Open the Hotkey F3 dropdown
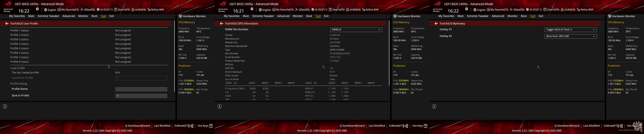Image resolution: width=644 pixels, height=134 pixels. pyautogui.click(x=571, y=30)
